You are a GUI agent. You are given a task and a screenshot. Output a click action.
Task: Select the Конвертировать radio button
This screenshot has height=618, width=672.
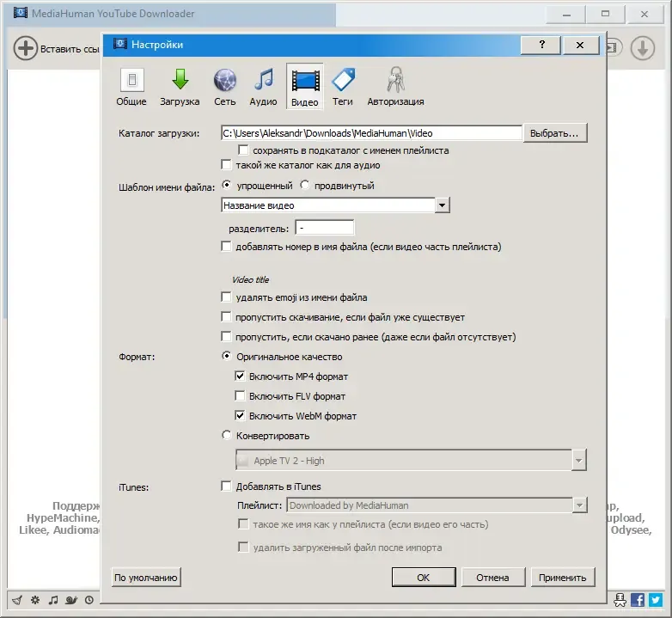226,436
